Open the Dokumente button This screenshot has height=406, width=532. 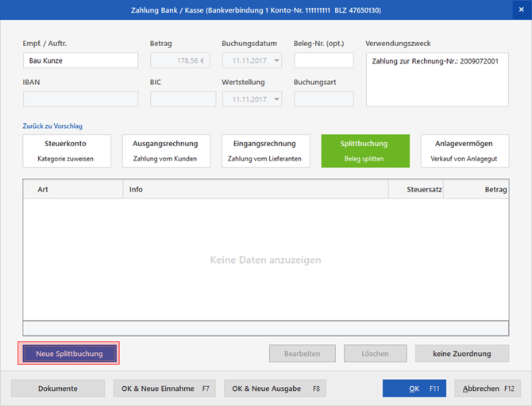tap(58, 389)
